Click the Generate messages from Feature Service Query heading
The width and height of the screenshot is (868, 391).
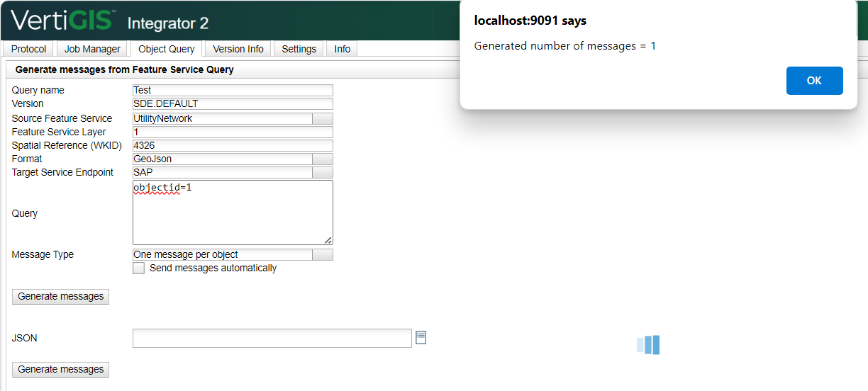125,69
